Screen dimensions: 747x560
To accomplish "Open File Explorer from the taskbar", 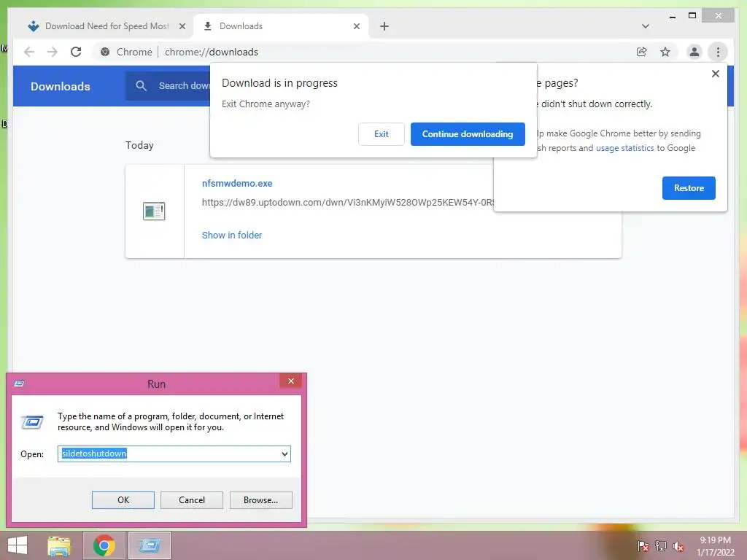I will tap(59, 545).
